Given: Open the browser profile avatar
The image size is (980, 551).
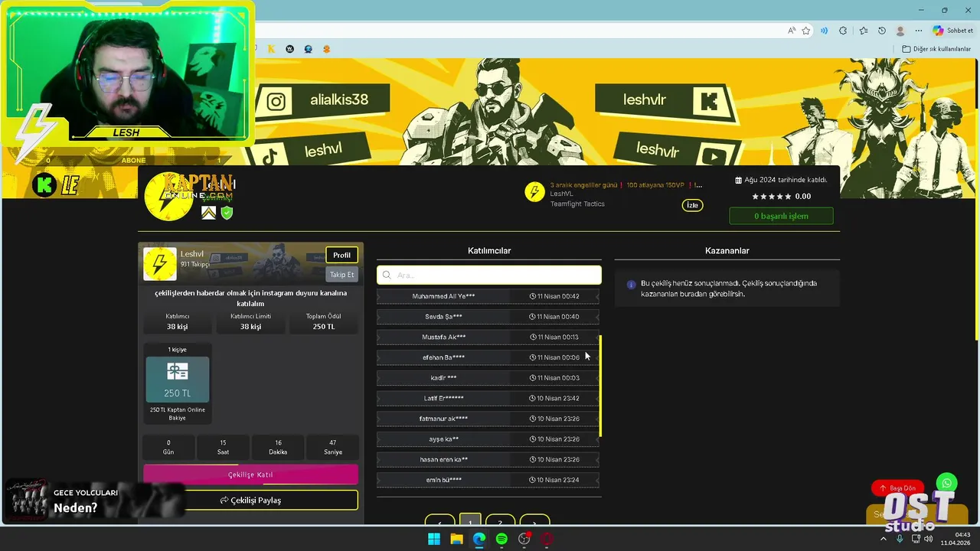Looking at the screenshot, I should coord(900,31).
